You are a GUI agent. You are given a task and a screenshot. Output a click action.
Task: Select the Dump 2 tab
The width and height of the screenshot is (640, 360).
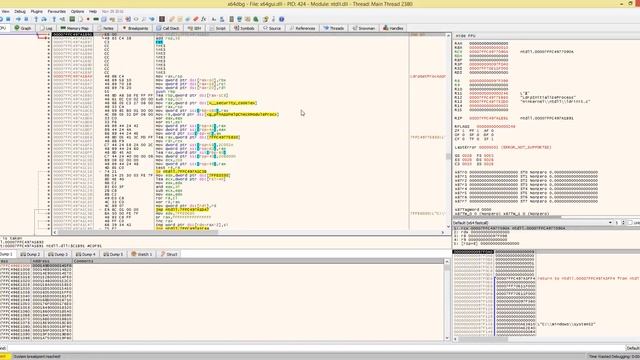(31, 254)
